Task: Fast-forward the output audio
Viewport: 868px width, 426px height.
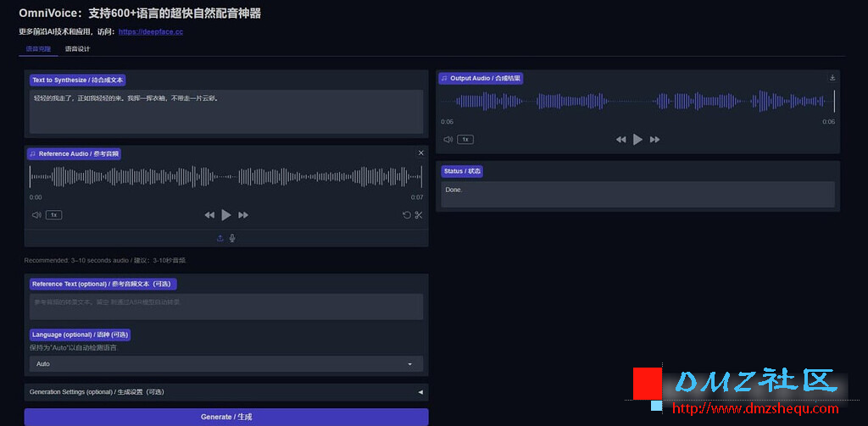Action: [x=655, y=140]
